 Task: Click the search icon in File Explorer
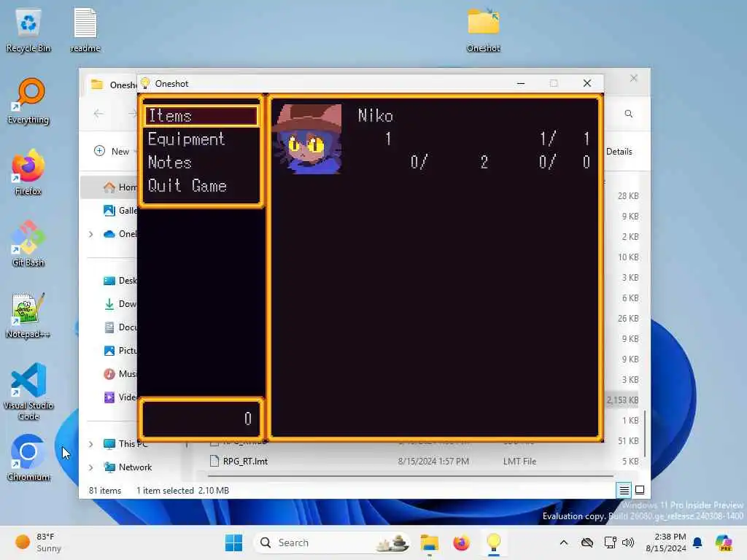point(628,114)
